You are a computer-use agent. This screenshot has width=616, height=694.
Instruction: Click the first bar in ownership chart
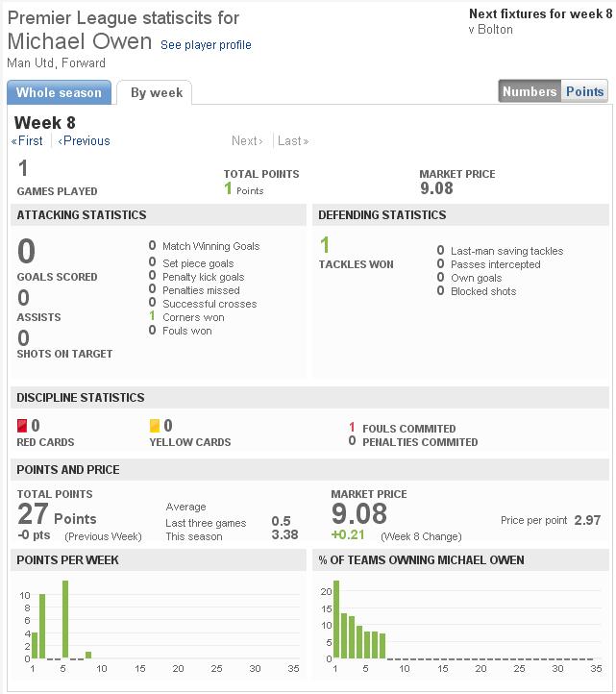[335, 620]
